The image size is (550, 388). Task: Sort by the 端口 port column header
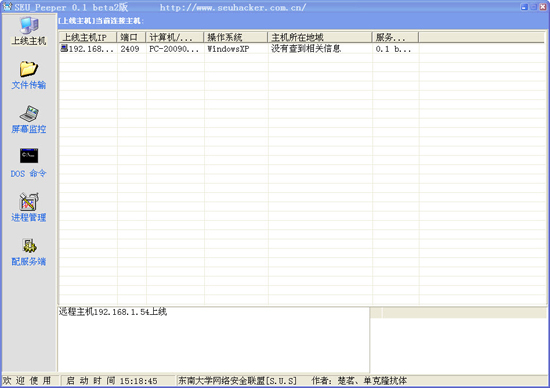point(131,37)
